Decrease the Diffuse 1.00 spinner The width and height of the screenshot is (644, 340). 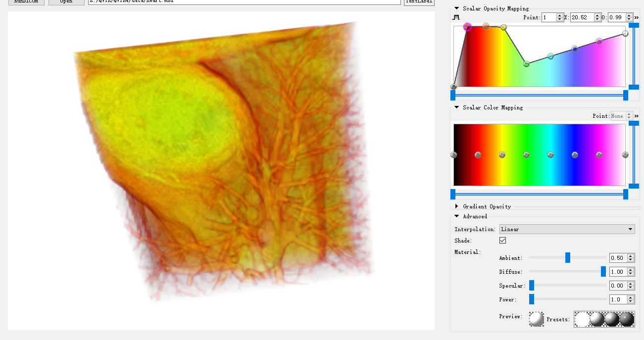coord(630,274)
